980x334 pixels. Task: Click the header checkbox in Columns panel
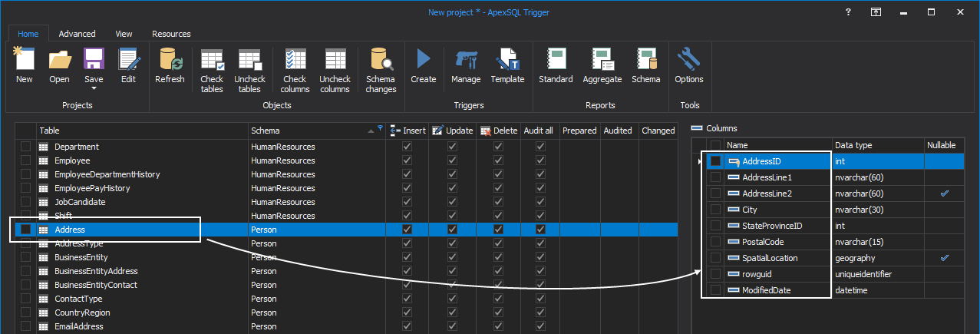716,145
